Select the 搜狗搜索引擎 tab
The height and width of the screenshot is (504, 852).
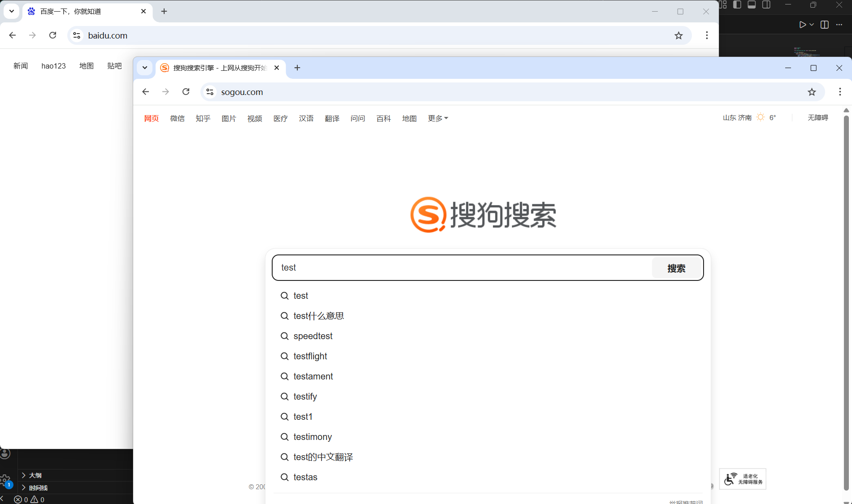click(221, 68)
